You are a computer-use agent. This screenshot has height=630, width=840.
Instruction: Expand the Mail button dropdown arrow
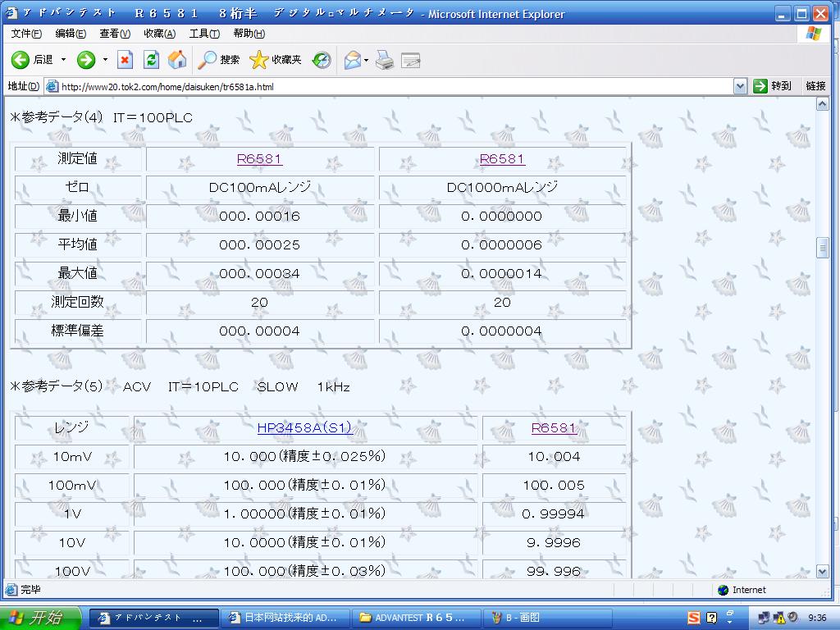point(367,59)
